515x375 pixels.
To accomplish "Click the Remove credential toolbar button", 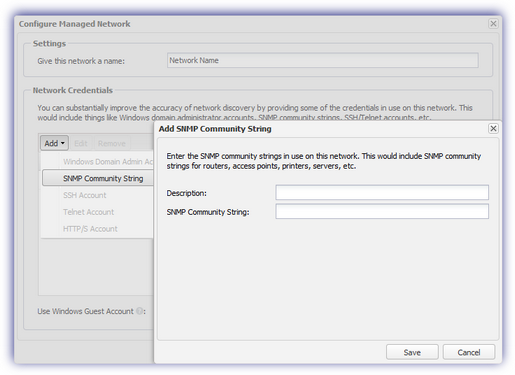I will (112, 143).
